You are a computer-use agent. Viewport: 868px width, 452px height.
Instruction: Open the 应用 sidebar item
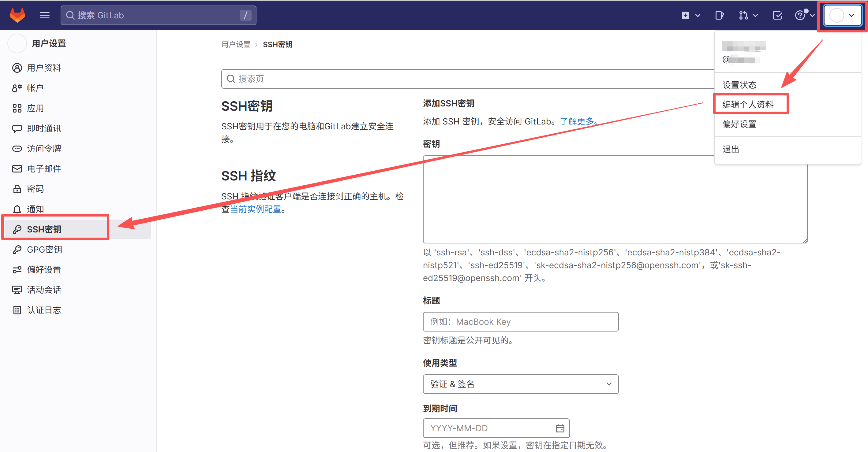click(78, 108)
